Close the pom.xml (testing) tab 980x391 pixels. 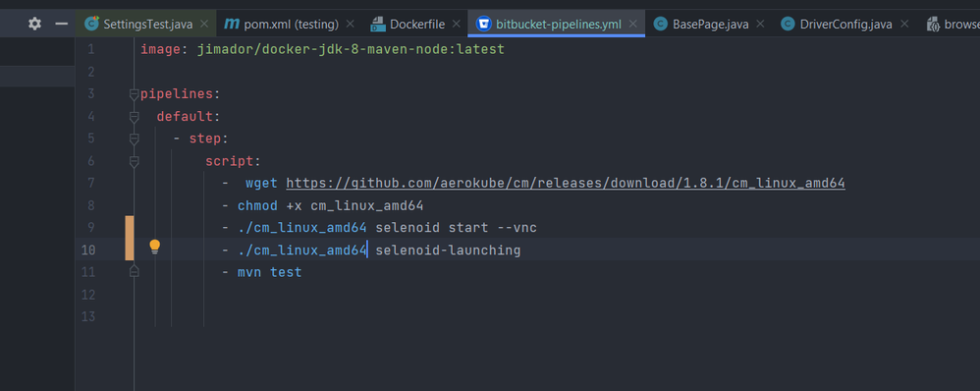coord(350,24)
